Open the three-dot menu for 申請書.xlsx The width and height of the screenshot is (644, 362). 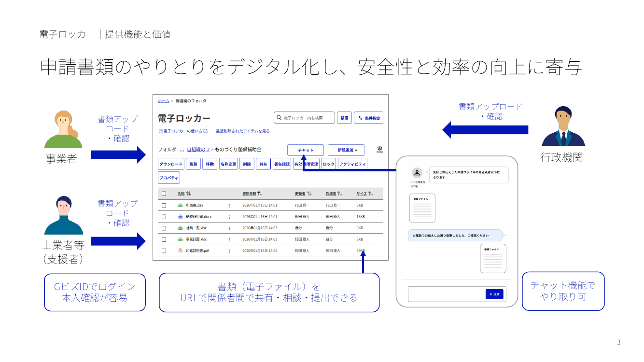pos(229,206)
